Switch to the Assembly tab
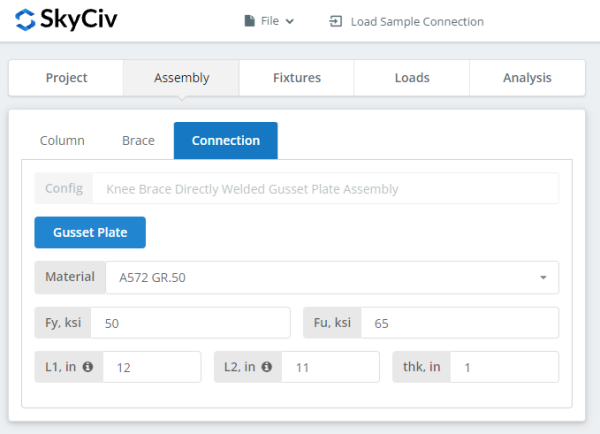Image resolution: width=600 pixels, height=434 pixels. coord(181,78)
